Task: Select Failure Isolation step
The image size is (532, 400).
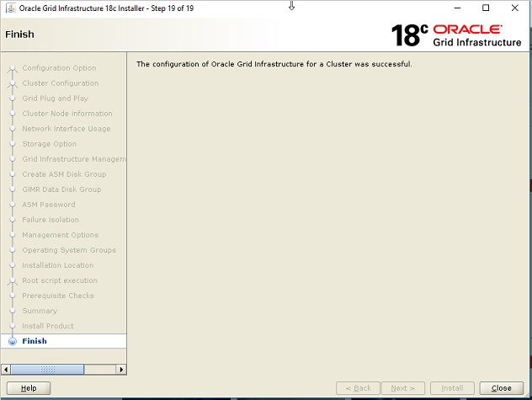Action: (51, 220)
